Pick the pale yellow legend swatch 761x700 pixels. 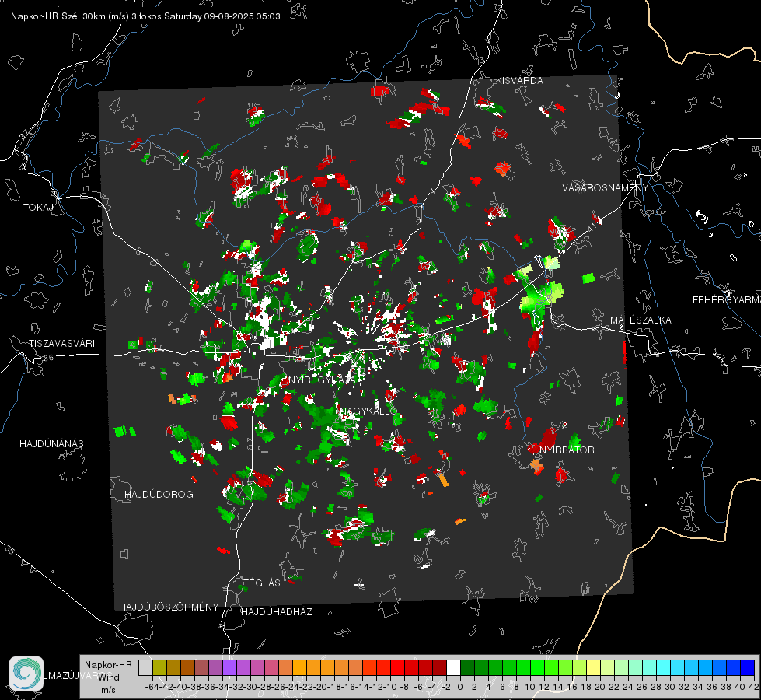594,667
